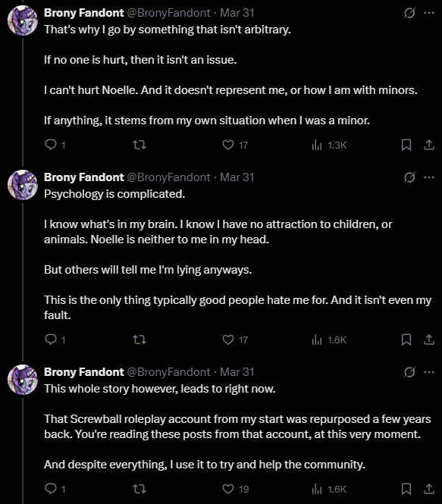Repost the "Psychology is complicated" post
This screenshot has width=442, height=504.
coord(139,340)
